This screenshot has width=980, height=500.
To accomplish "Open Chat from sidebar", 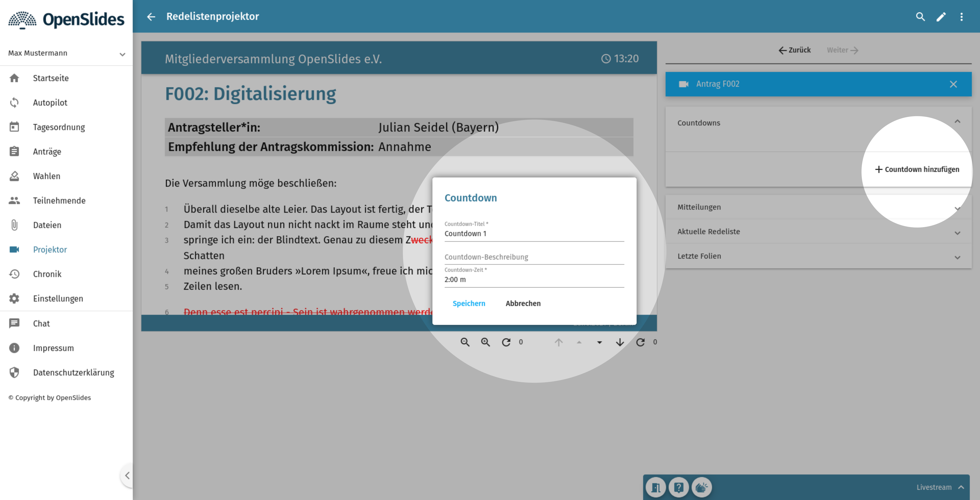I will 66,324.
